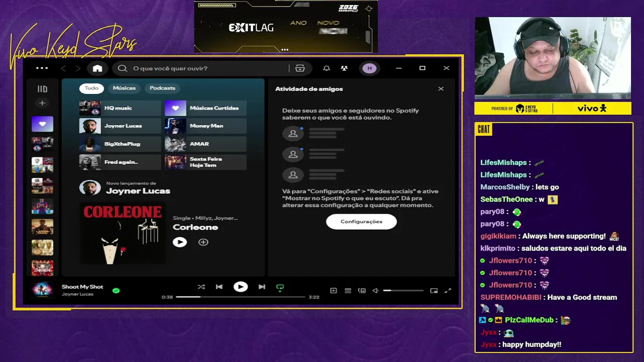Click the ExitLag banner at top

[x=286, y=27]
